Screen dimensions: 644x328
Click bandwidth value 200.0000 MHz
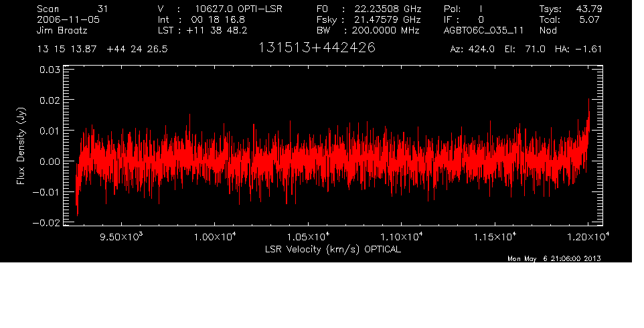[386, 30]
